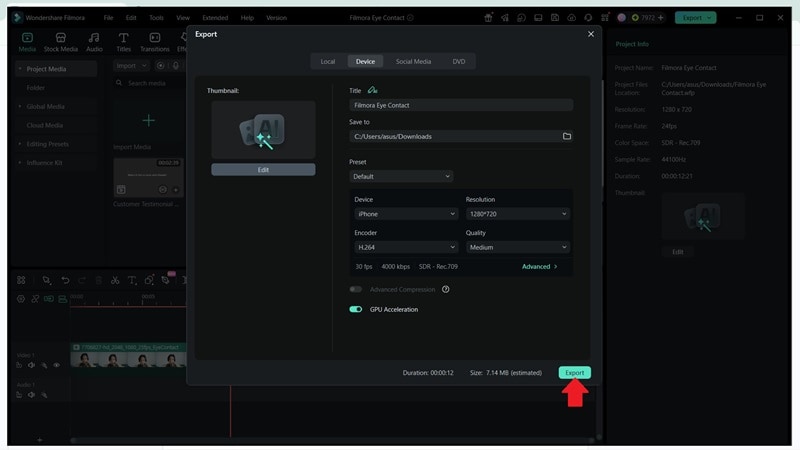800x450 pixels.
Task: Open the Import dropdown in media panel
Action: pyautogui.click(x=131, y=65)
